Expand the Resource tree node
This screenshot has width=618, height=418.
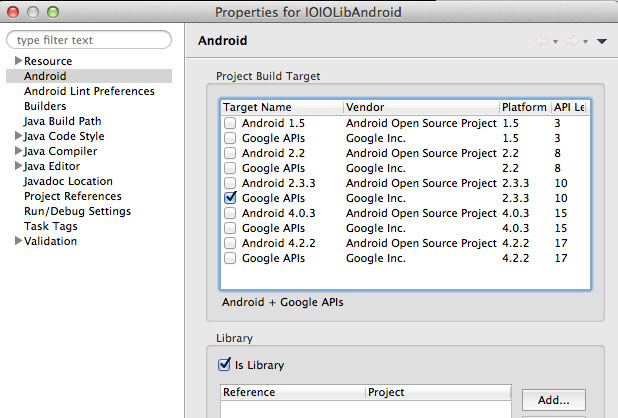tap(18, 61)
